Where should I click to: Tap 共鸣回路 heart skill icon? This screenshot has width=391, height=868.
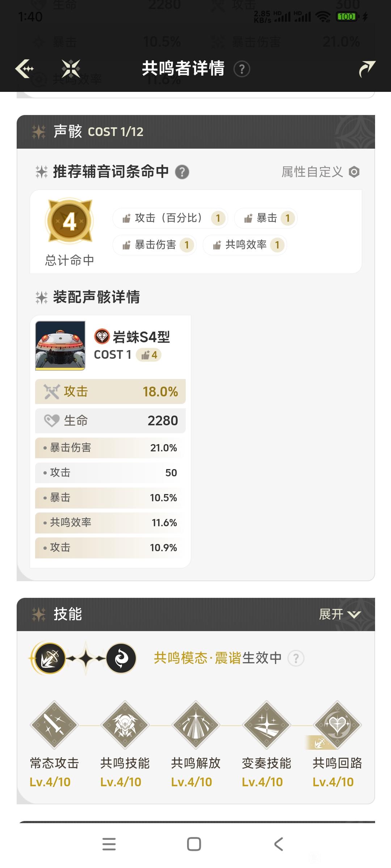click(337, 725)
